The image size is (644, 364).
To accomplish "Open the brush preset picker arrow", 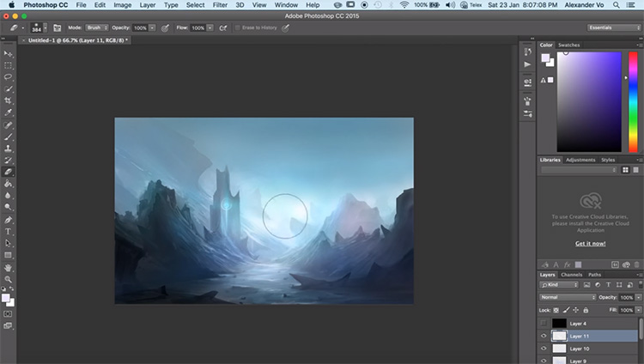I will click(x=46, y=28).
